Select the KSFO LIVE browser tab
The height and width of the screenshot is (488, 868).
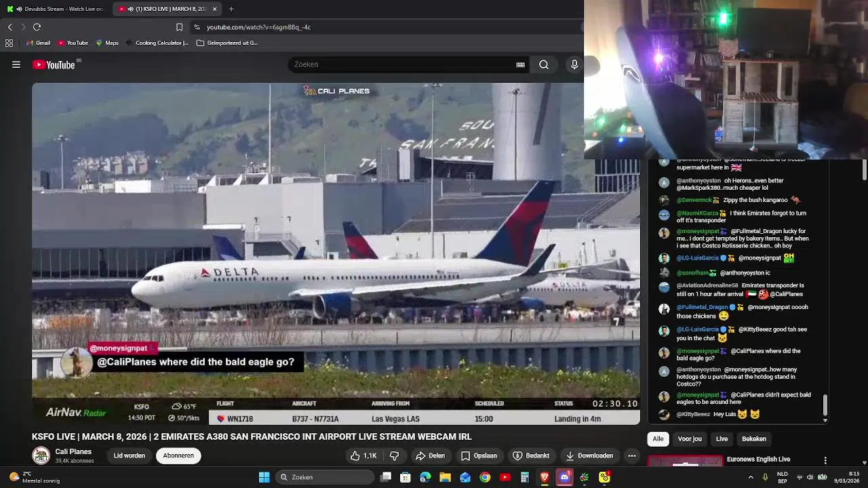point(168,9)
